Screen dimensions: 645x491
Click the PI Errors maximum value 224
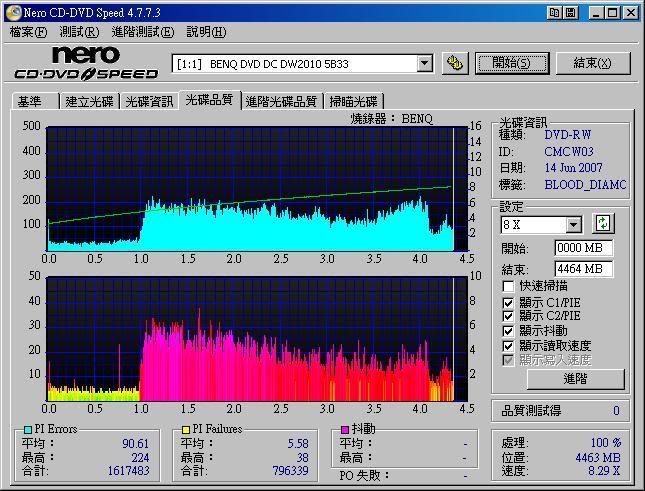pos(140,458)
